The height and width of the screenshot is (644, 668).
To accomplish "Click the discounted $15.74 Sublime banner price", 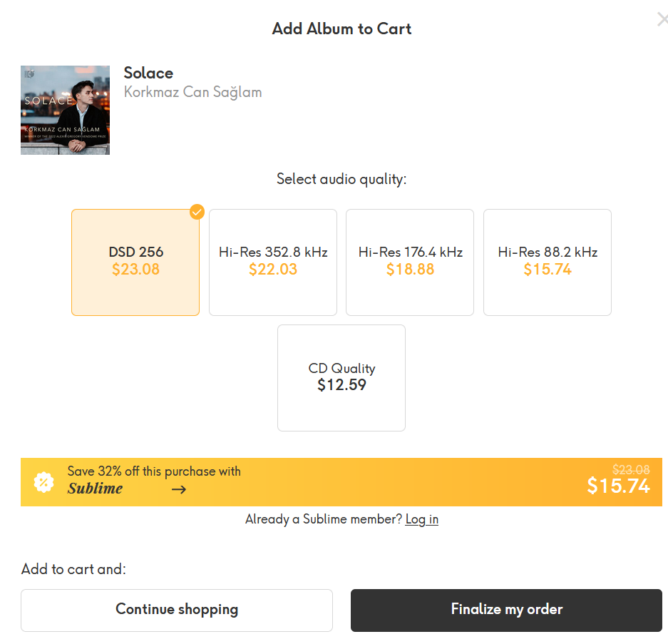I will click(x=618, y=486).
